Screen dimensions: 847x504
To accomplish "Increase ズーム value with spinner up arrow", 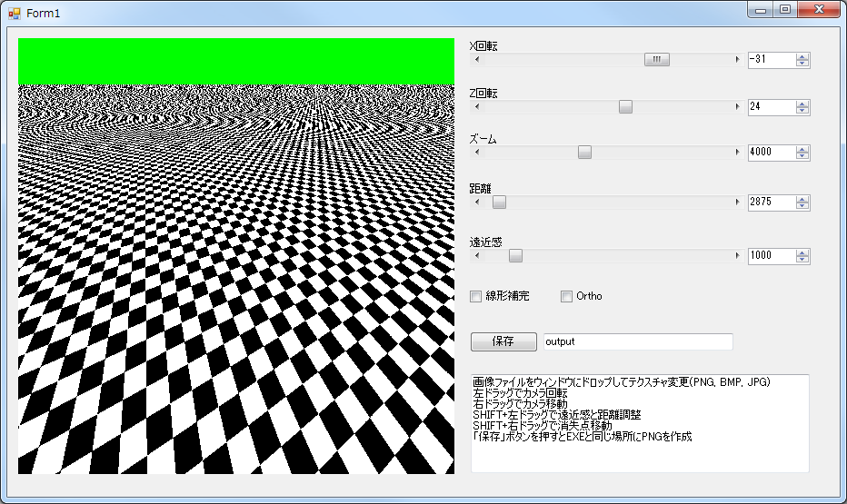I will pos(802,150).
